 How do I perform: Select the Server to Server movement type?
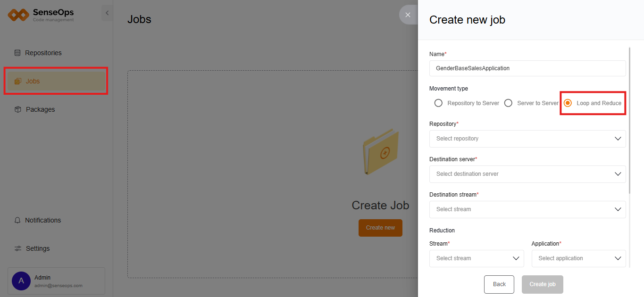[x=508, y=103]
